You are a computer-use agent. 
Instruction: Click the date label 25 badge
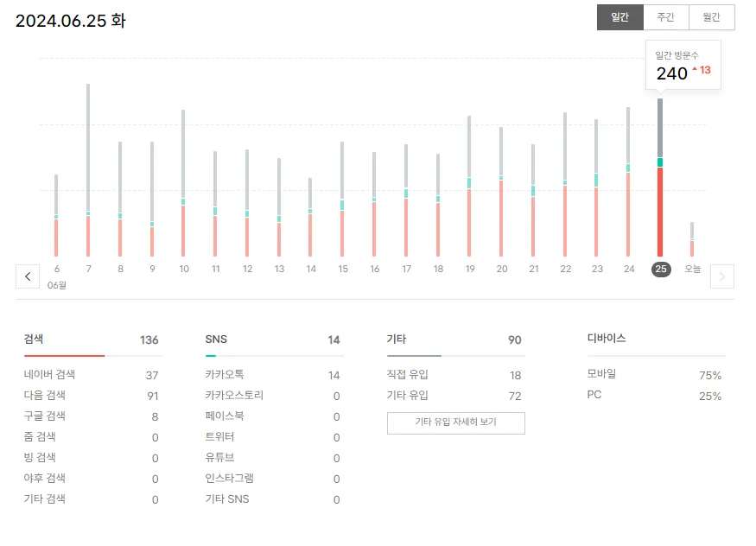(x=661, y=269)
